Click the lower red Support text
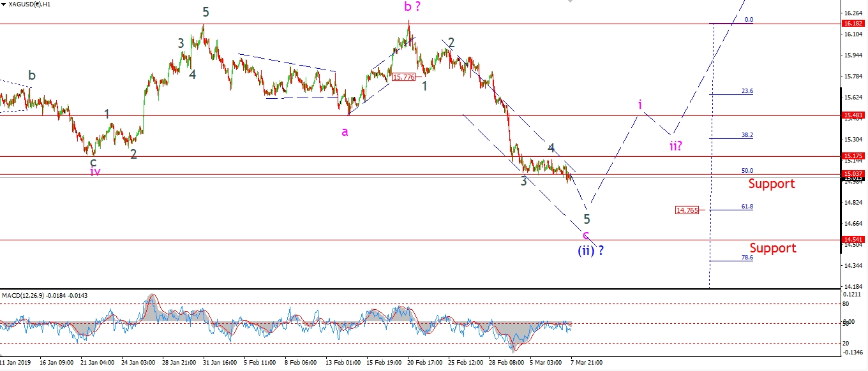Image resolution: width=868 pixels, height=371 pixels. (772, 248)
